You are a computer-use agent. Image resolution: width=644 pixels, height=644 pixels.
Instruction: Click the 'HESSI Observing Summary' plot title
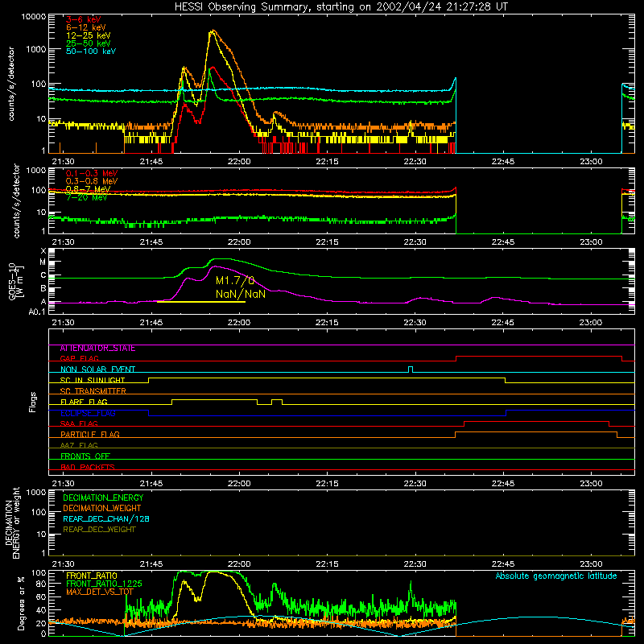pyautogui.click(x=341, y=7)
